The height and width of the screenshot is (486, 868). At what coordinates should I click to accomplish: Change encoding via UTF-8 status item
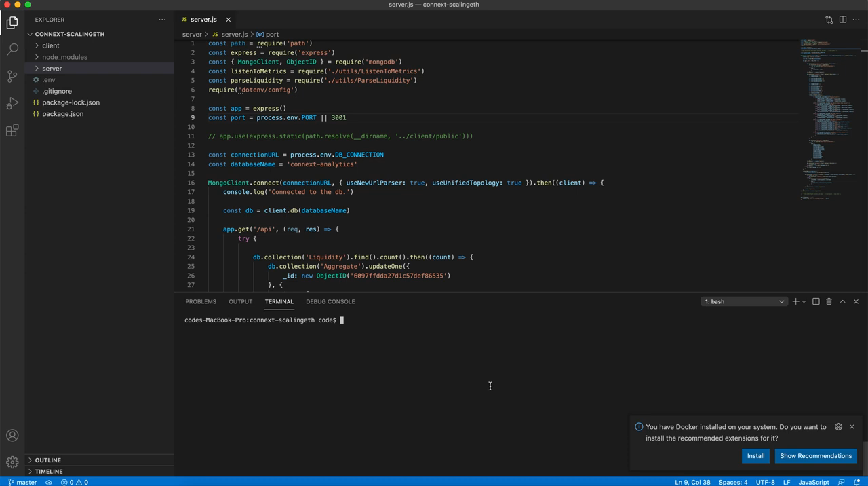coord(765,482)
